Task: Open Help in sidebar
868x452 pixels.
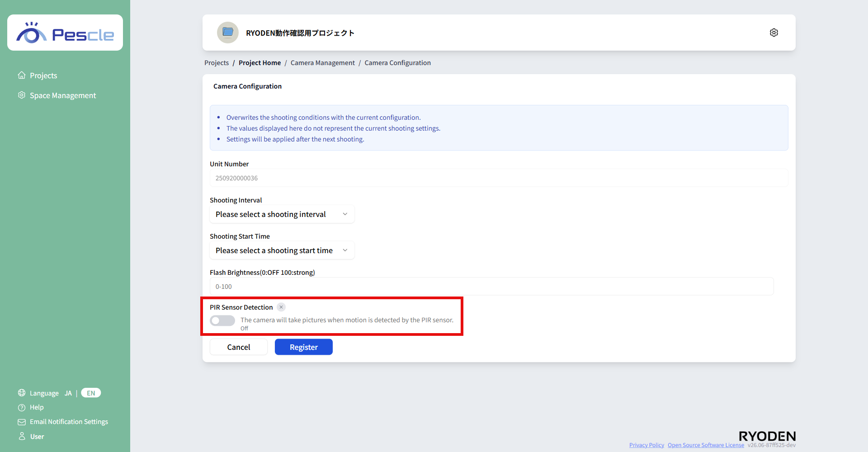Action: pyautogui.click(x=37, y=407)
